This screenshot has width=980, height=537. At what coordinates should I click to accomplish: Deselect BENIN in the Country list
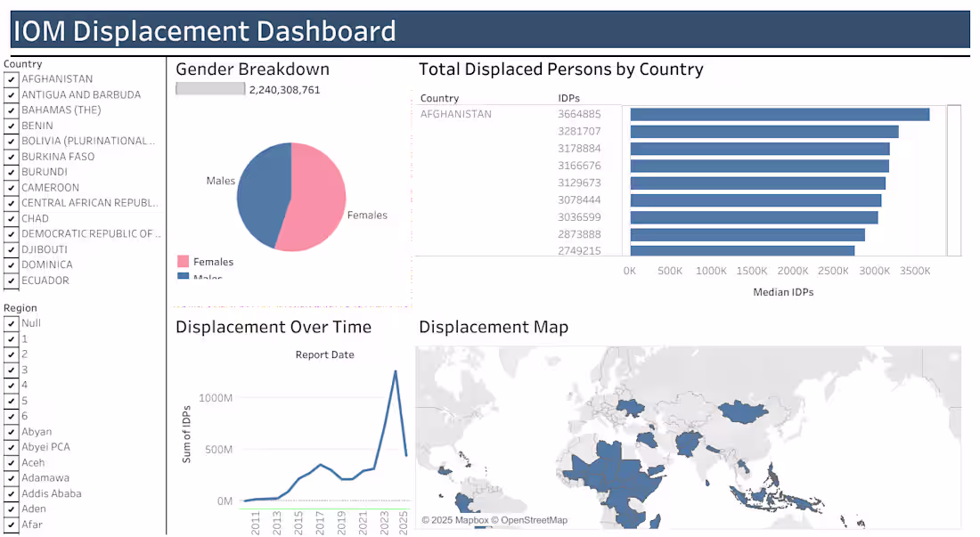pyautogui.click(x=10, y=126)
